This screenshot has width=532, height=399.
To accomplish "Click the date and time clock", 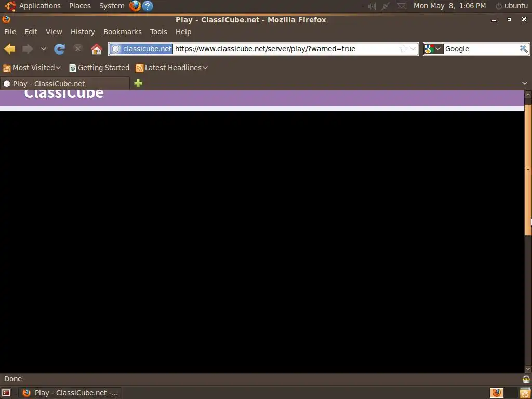I will click(x=449, y=6).
